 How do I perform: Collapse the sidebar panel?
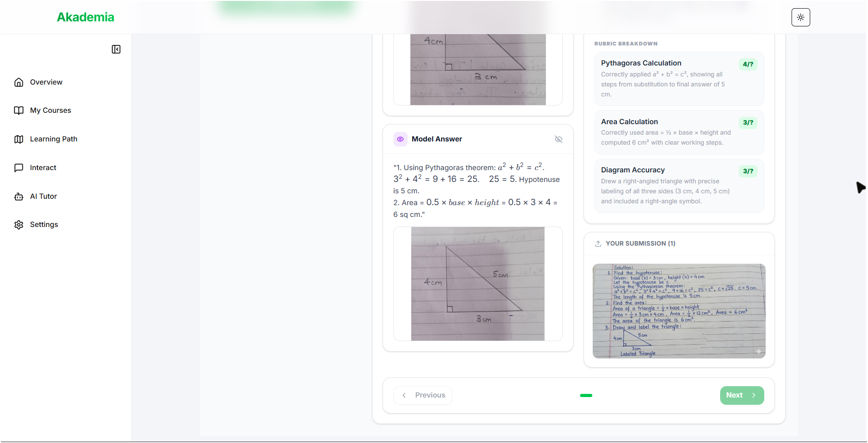coord(116,49)
